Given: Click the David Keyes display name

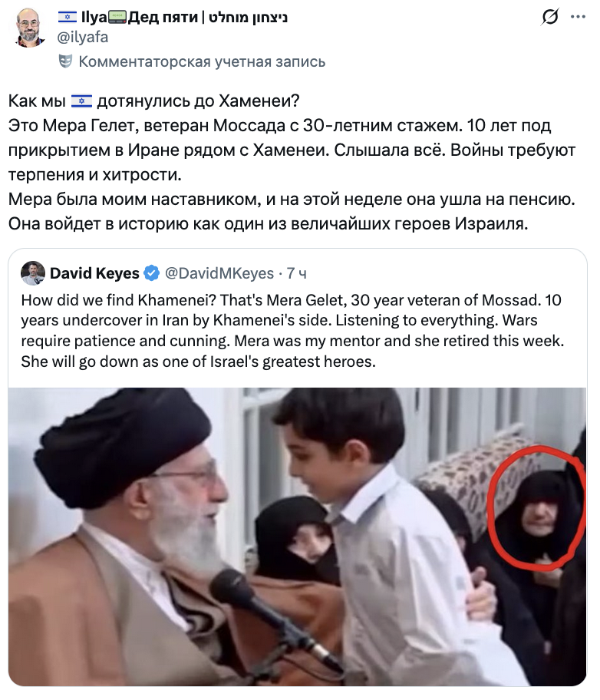Looking at the screenshot, I should point(94,273).
